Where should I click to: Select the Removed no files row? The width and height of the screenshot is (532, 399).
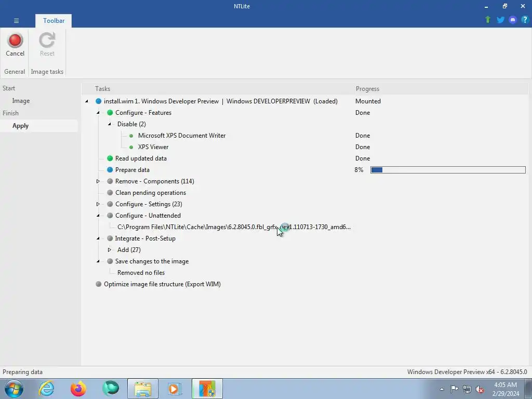pos(141,273)
